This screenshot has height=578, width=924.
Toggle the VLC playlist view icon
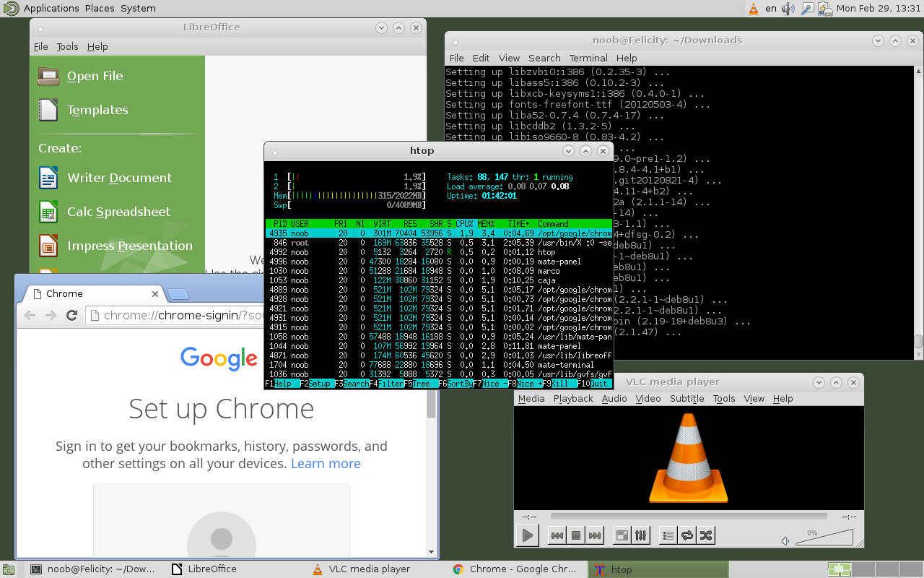click(668, 535)
